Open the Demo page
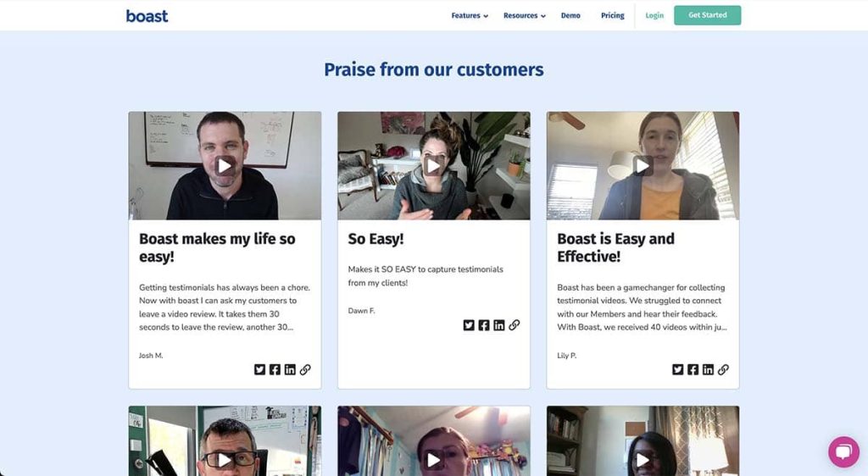Image resolution: width=868 pixels, height=476 pixels. (570, 15)
